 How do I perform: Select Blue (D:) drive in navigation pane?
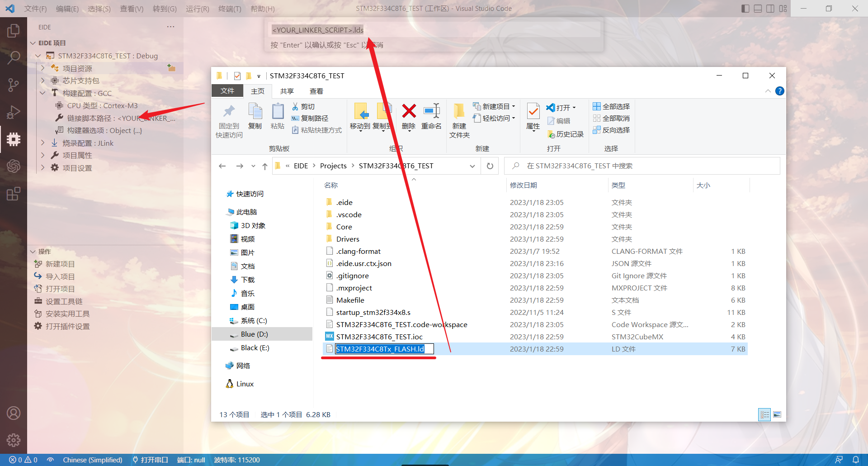[x=262, y=334]
